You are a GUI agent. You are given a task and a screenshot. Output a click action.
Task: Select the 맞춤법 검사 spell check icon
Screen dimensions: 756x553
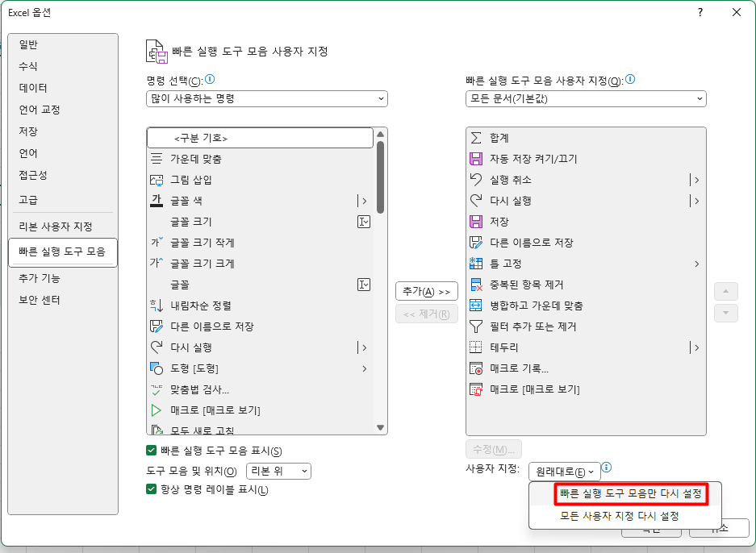pyautogui.click(x=157, y=389)
